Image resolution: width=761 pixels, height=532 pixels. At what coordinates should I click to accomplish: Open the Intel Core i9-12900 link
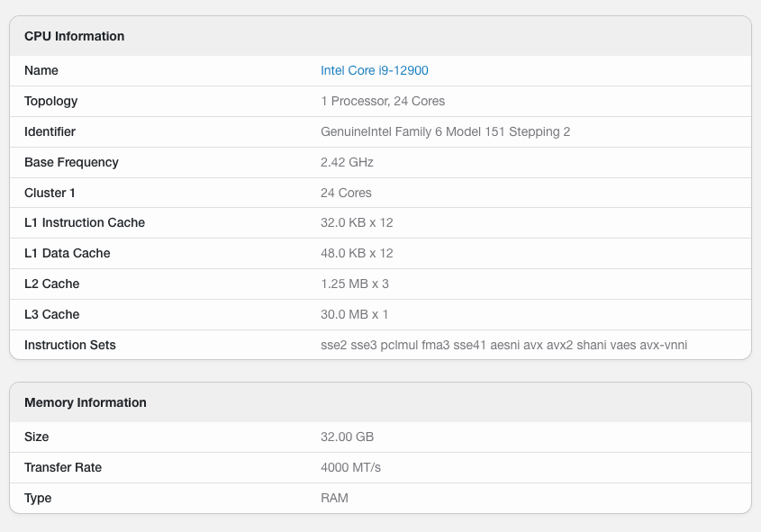(374, 70)
